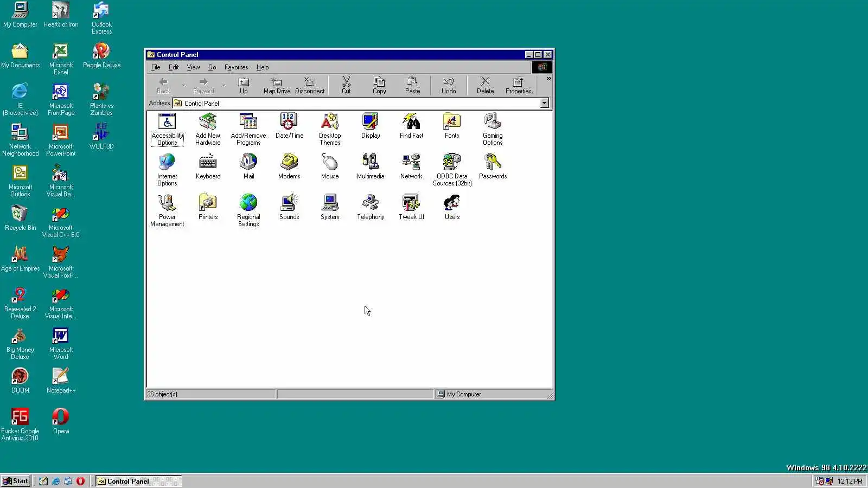
Task: Select the My Computer desktop icon
Action: click(x=20, y=15)
